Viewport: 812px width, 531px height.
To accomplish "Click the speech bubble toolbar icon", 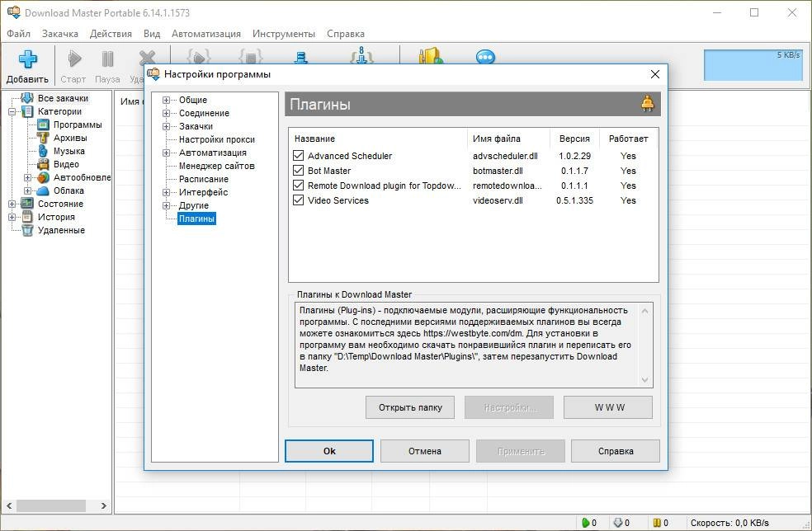I will pos(485,56).
